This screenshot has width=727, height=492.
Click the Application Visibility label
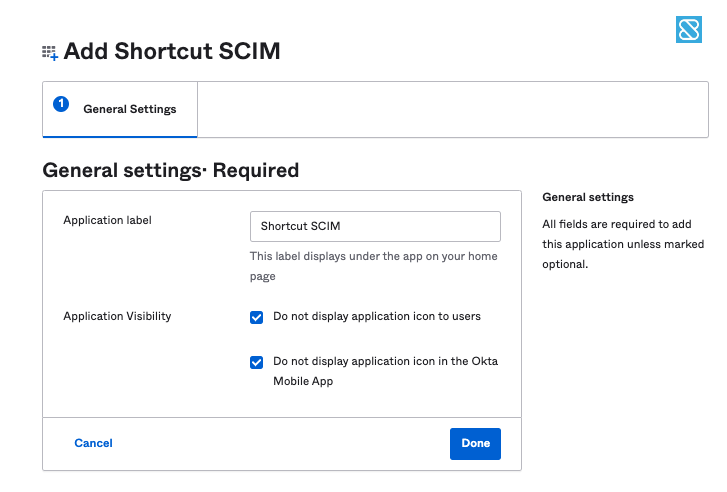coord(117,316)
